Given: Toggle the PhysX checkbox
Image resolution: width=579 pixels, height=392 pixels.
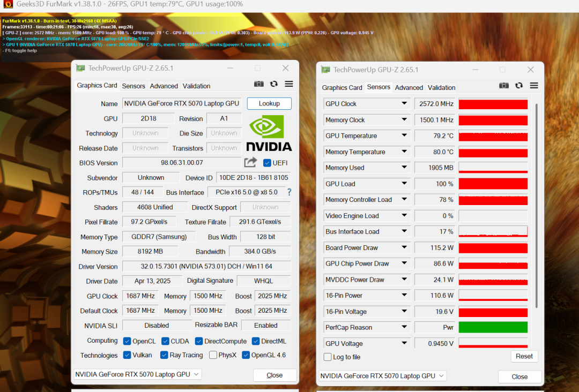Looking at the screenshot, I should coord(213,355).
